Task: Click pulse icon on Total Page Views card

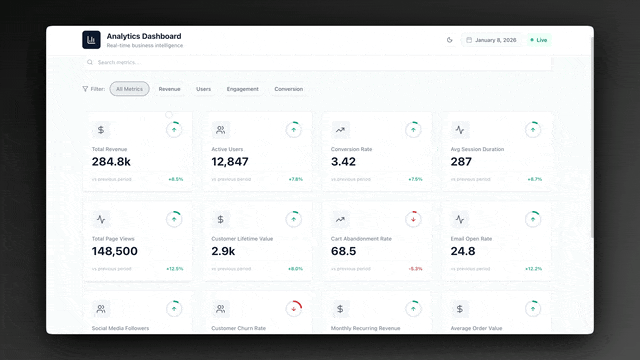Action: [101, 219]
